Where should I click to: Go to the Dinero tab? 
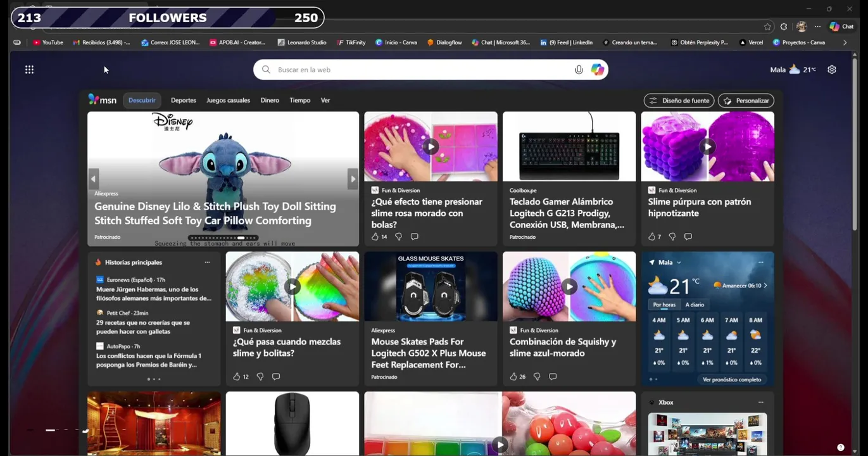coord(270,100)
